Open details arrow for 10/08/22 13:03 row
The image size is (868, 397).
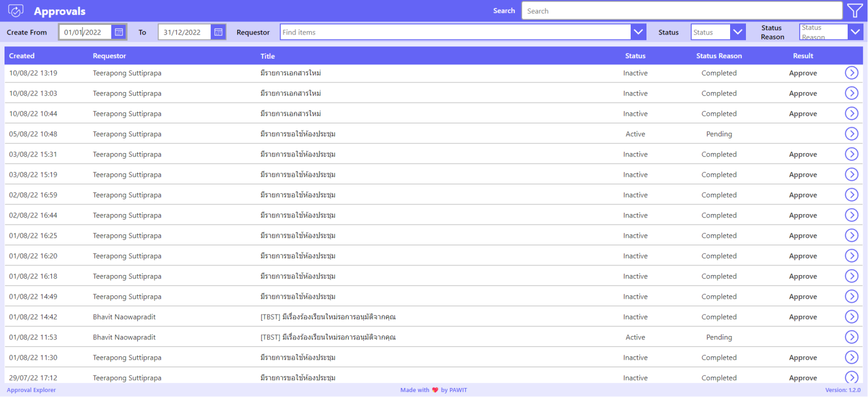(x=852, y=93)
